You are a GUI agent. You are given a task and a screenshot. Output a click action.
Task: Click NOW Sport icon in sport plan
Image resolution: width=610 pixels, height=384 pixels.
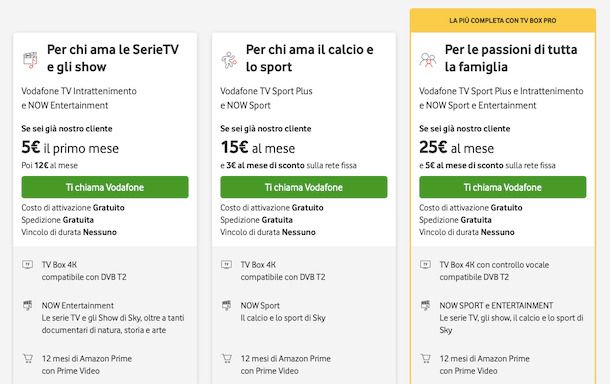click(x=226, y=305)
